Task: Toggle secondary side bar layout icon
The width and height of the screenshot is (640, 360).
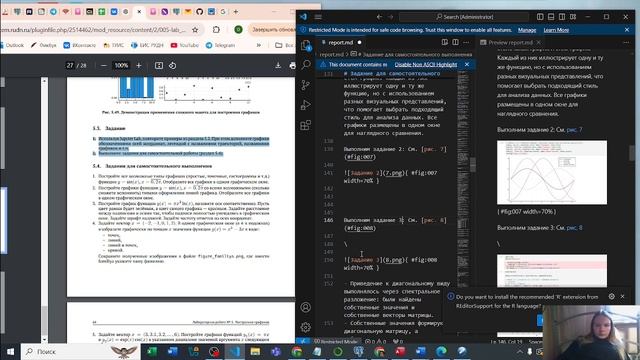Action: [562, 17]
